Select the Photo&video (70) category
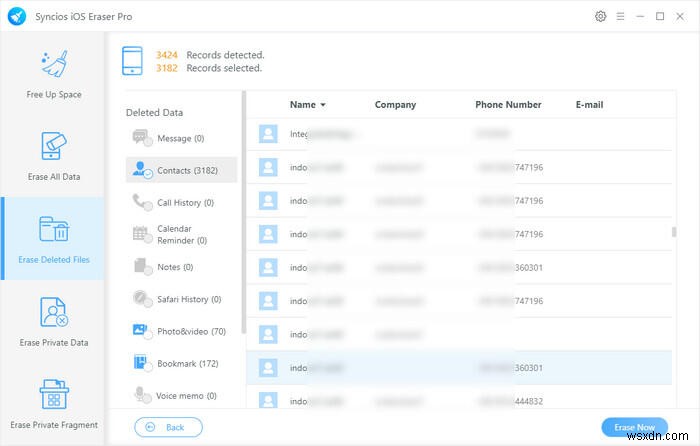This screenshot has height=446, width=700. 181,331
